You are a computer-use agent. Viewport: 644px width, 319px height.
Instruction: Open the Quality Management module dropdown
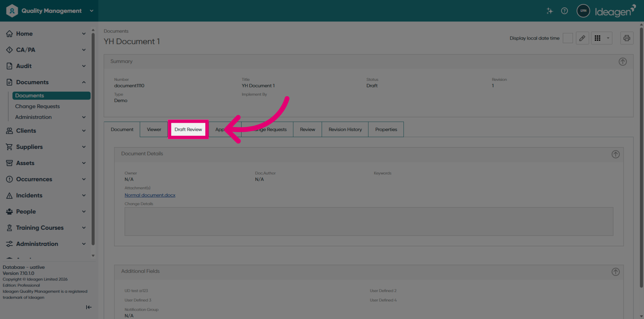[x=92, y=11]
